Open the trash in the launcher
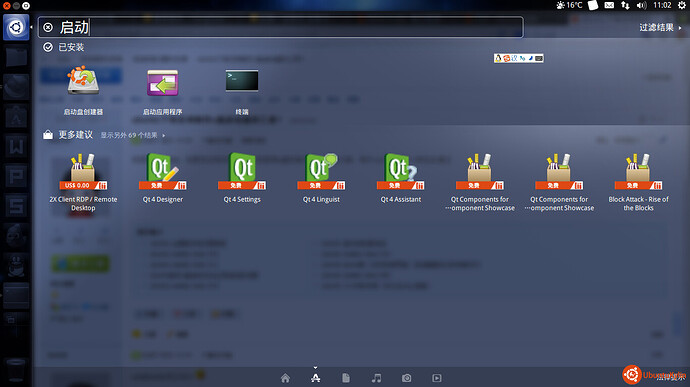The height and width of the screenshot is (387, 690). pos(16,369)
